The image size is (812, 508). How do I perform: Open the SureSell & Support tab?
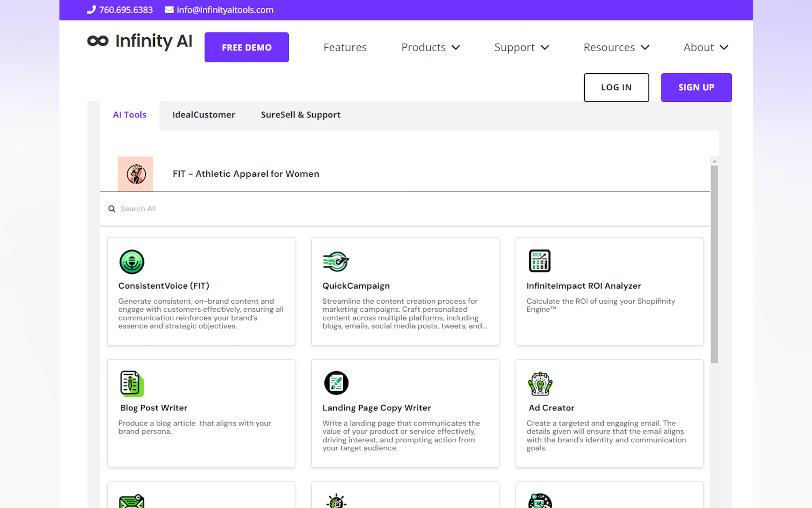point(301,115)
